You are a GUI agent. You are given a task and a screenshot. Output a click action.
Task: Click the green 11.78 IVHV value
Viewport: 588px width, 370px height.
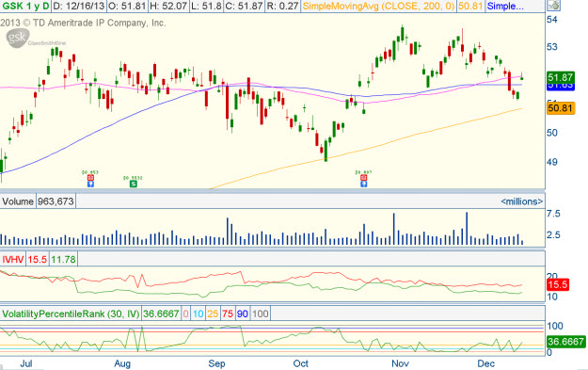[x=63, y=259]
